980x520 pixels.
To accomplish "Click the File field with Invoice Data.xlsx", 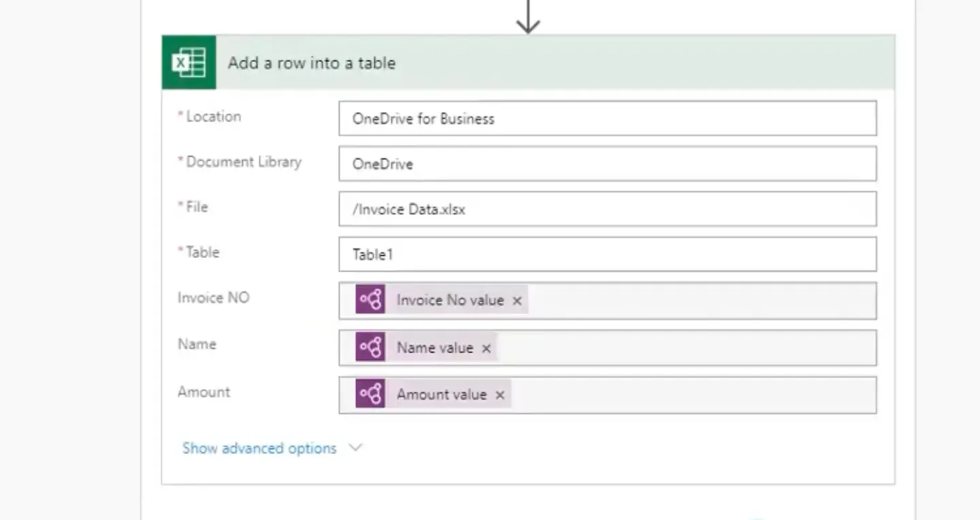I will coord(607,209).
